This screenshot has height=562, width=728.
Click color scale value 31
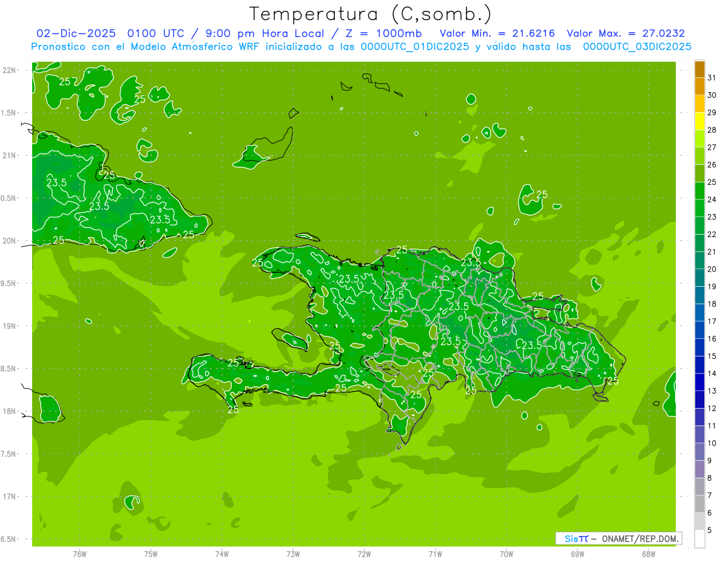point(712,78)
